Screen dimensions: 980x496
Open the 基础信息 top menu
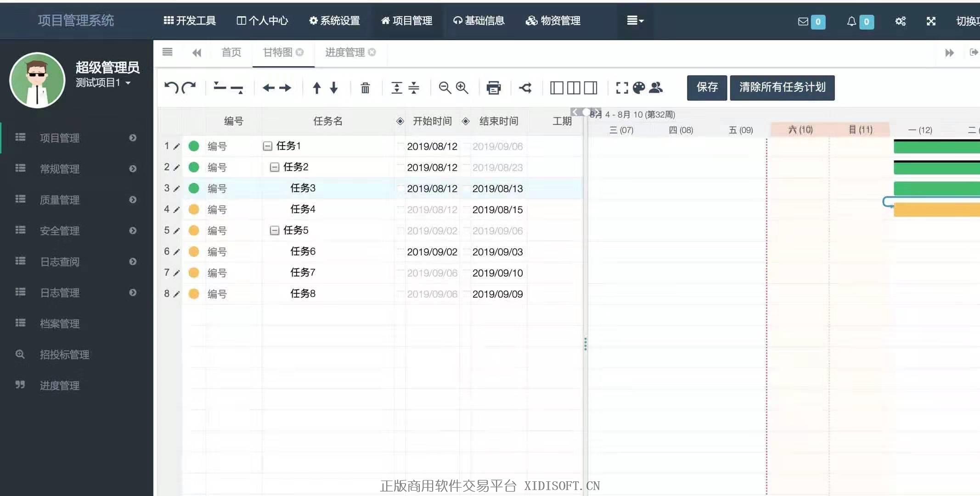click(479, 21)
